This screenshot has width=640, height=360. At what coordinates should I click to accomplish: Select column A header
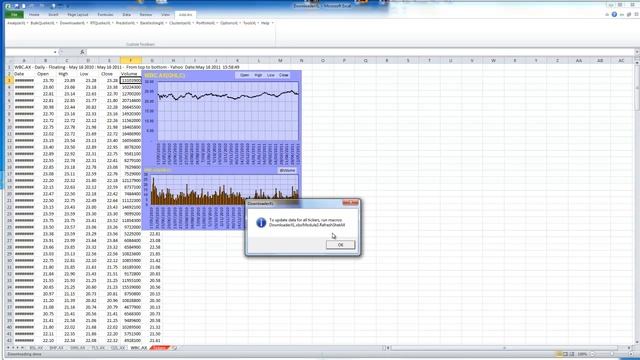coord(24,60)
